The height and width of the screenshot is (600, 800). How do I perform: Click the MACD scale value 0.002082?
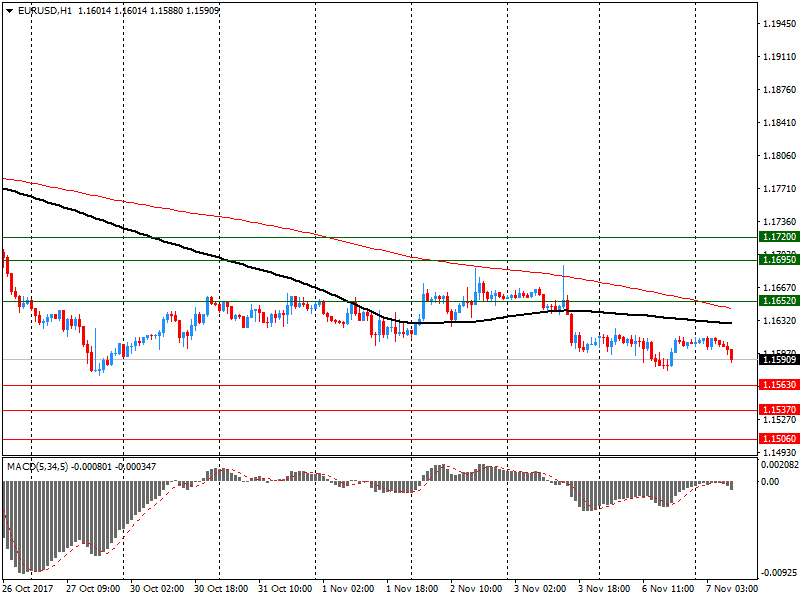pyautogui.click(x=780, y=465)
